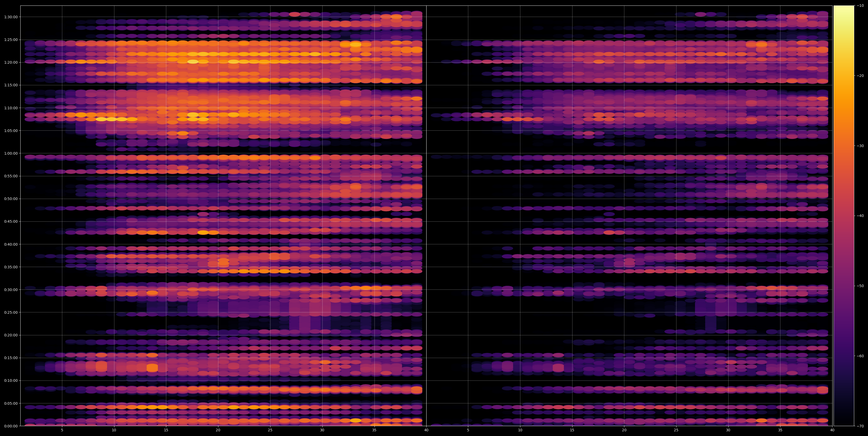Click the 0:35:00 time axis label
This screenshot has width=868, height=436.
[x=11, y=267]
